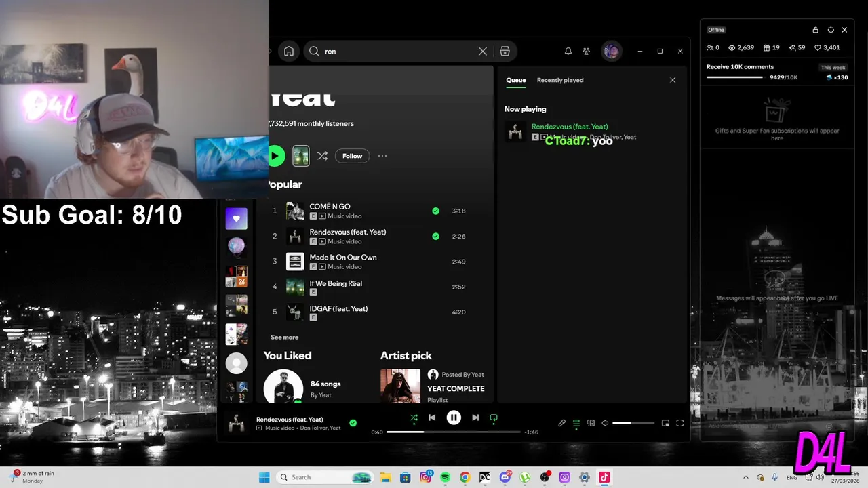Open the 'This week' selector
This screenshot has width=868, height=488.
tap(833, 68)
